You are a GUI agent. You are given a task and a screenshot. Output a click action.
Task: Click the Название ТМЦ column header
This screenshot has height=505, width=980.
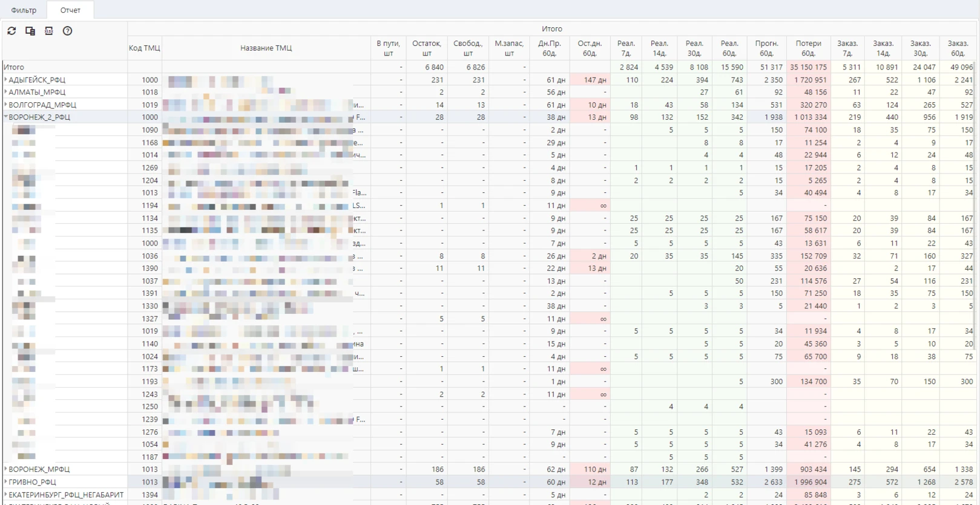266,48
